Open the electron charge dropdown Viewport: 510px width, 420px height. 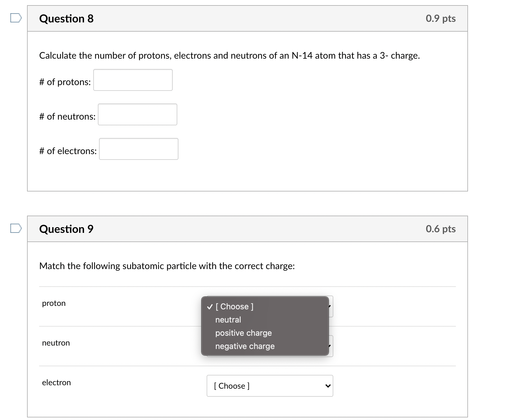270,386
